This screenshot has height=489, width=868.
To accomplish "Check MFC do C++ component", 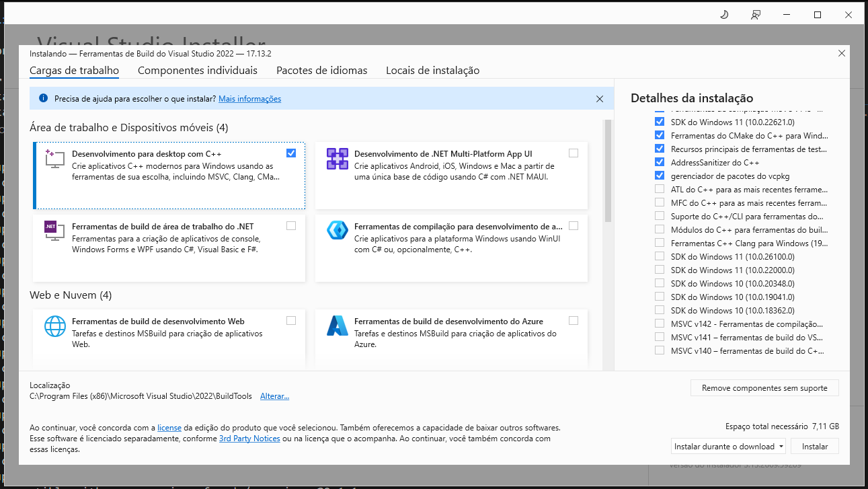I will coord(659,202).
